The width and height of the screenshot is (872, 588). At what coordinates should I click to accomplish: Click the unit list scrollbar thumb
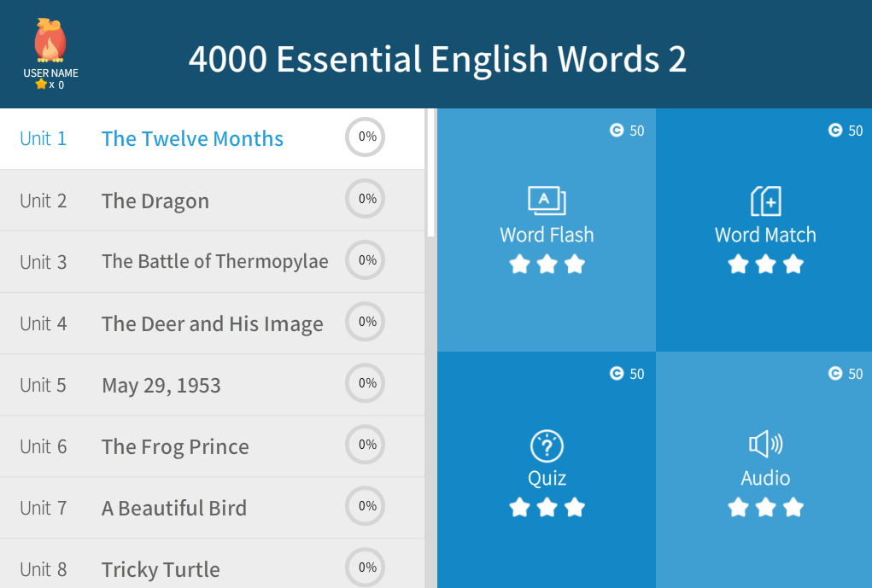point(430,173)
